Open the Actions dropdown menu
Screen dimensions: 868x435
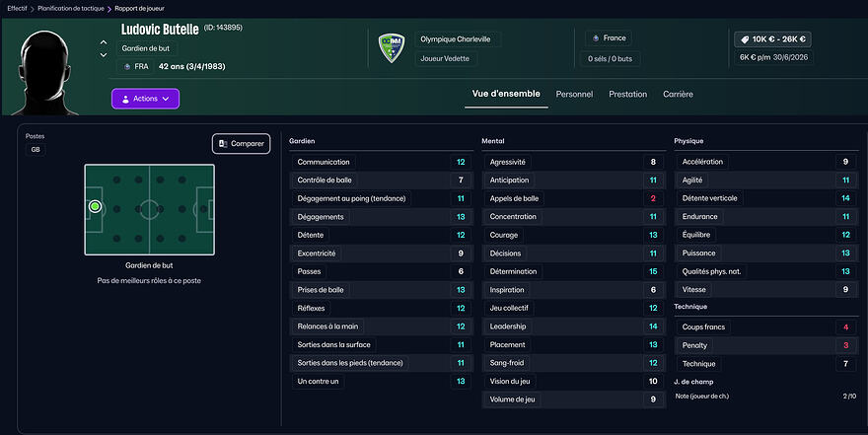pos(145,99)
